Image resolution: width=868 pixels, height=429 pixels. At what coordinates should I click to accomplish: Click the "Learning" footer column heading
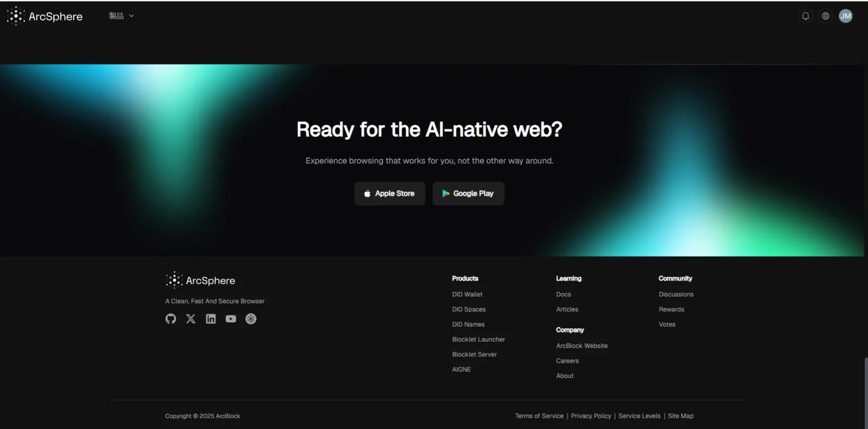569,279
